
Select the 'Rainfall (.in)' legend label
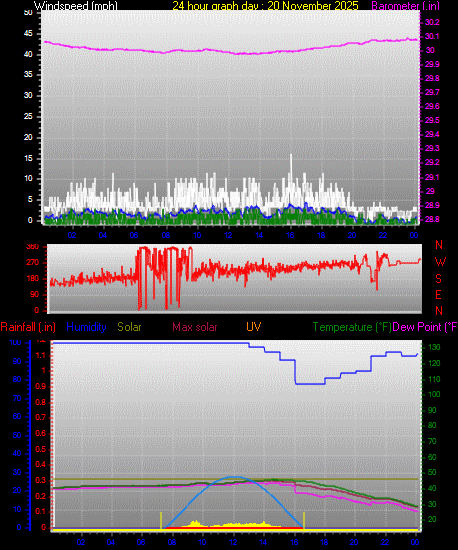pyautogui.click(x=28, y=327)
